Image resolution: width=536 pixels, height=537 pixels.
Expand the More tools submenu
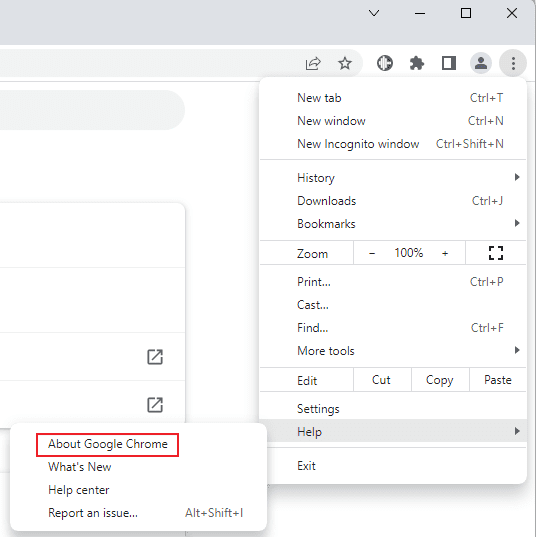pos(393,351)
